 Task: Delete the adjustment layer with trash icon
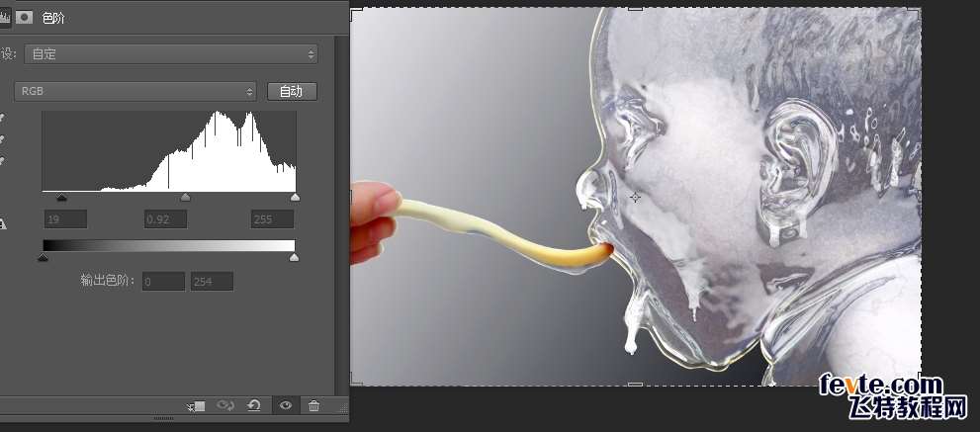pos(313,405)
